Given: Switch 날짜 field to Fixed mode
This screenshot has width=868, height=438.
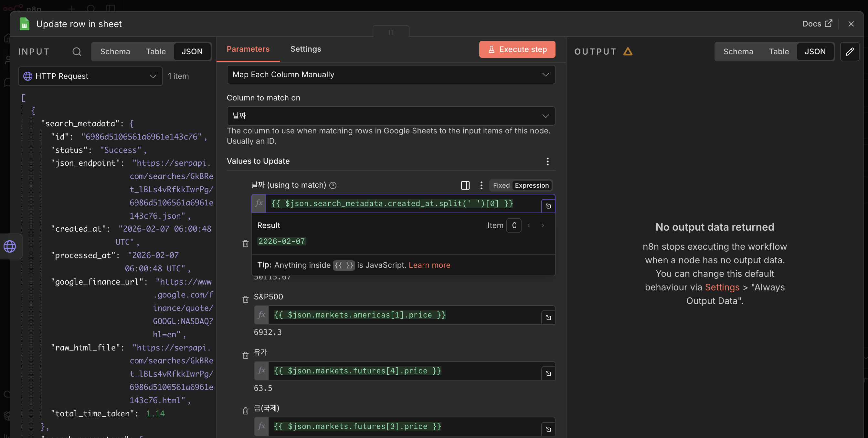Looking at the screenshot, I should (x=501, y=185).
